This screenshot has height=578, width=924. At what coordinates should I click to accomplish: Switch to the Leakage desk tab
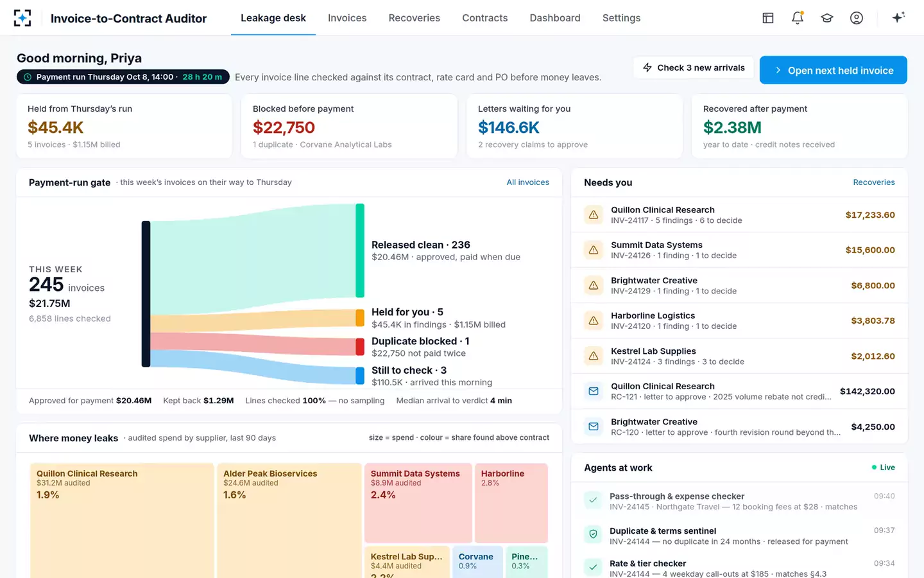point(273,18)
